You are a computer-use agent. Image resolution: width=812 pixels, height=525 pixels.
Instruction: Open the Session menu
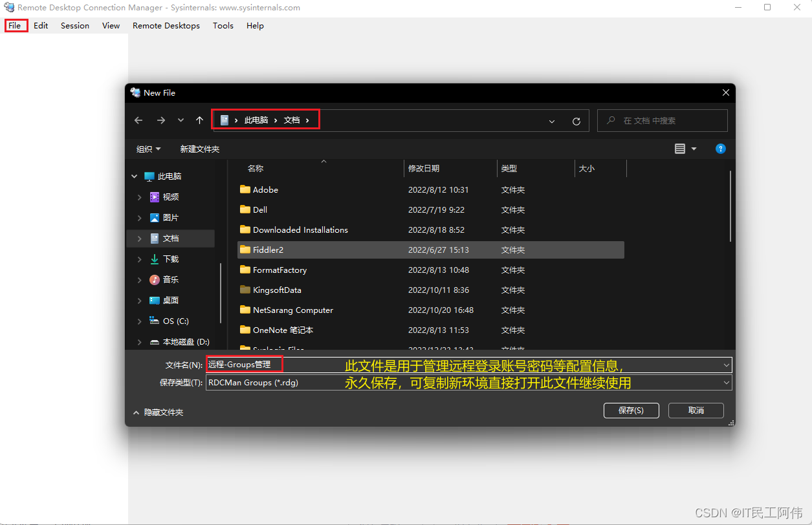click(x=74, y=25)
